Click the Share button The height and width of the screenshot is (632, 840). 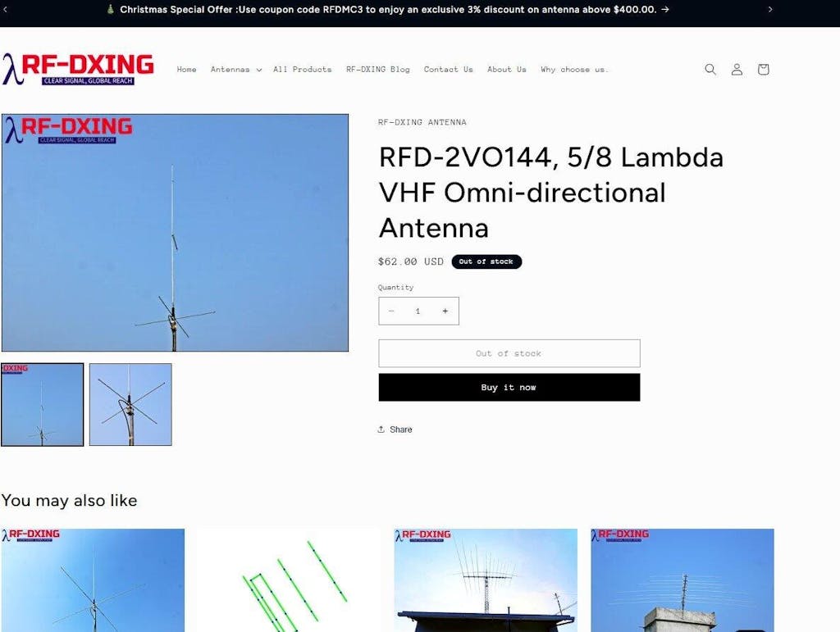click(x=395, y=430)
